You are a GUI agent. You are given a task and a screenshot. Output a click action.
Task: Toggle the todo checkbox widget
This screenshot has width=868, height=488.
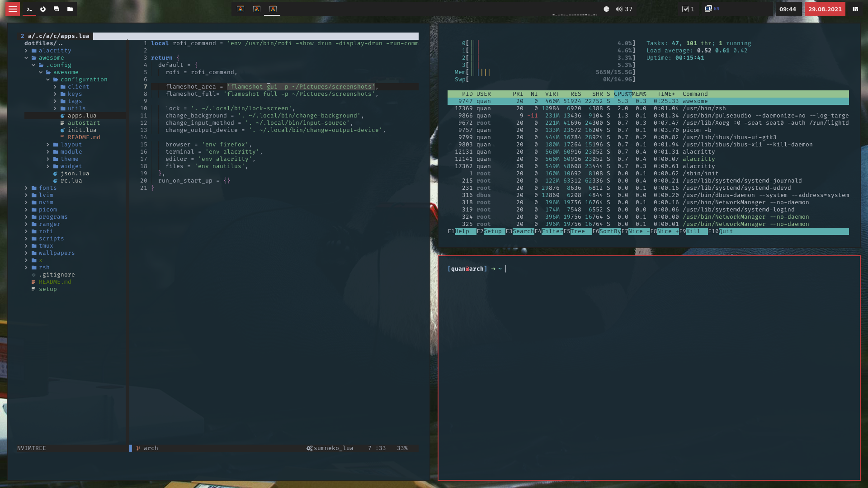point(685,9)
